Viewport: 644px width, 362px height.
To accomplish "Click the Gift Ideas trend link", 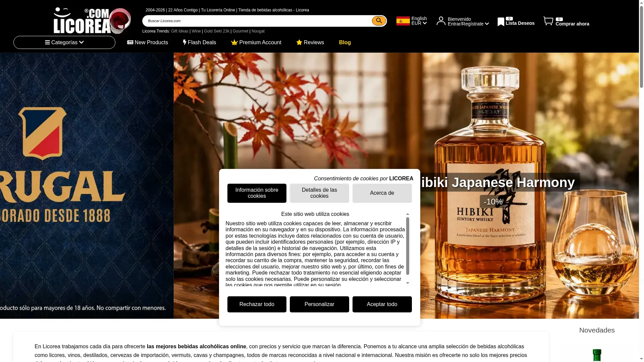I will [179, 31].
